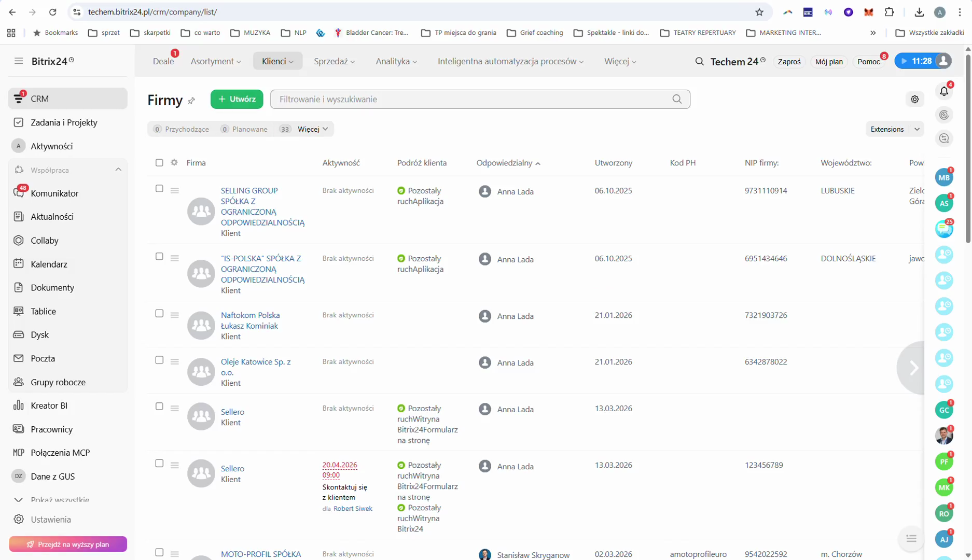The width and height of the screenshot is (972, 560).
Task: Open the Deale tab
Action: pos(163,61)
